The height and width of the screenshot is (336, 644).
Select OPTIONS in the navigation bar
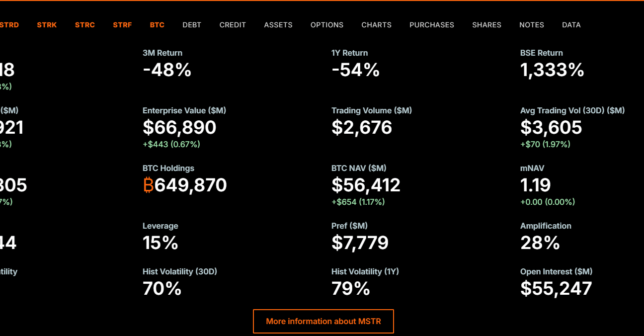(327, 25)
